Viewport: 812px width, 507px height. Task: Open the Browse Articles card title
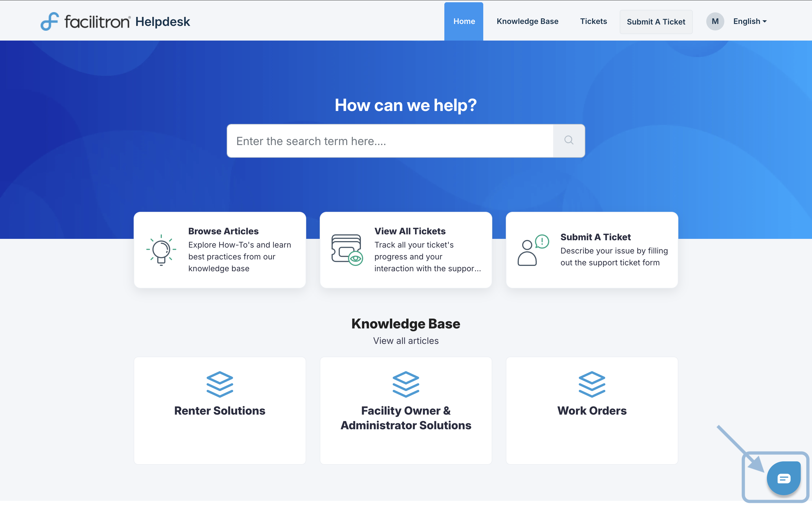pyautogui.click(x=223, y=231)
